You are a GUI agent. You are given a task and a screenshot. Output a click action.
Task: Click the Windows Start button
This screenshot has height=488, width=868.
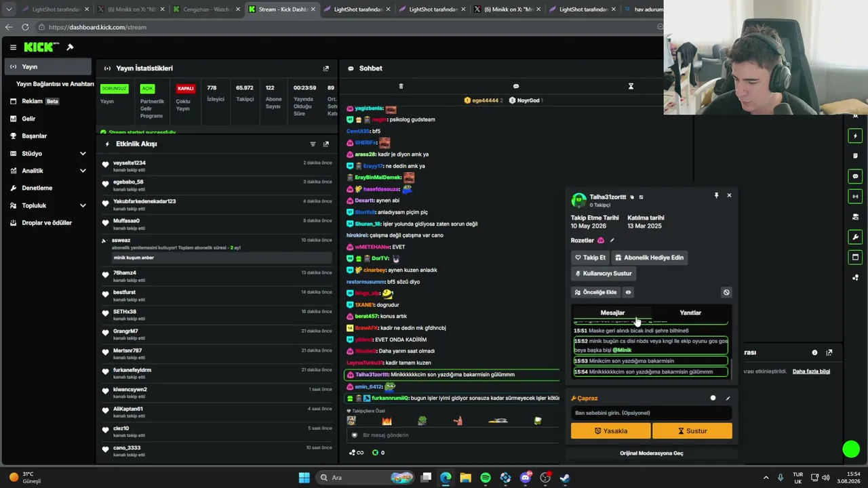click(x=304, y=478)
